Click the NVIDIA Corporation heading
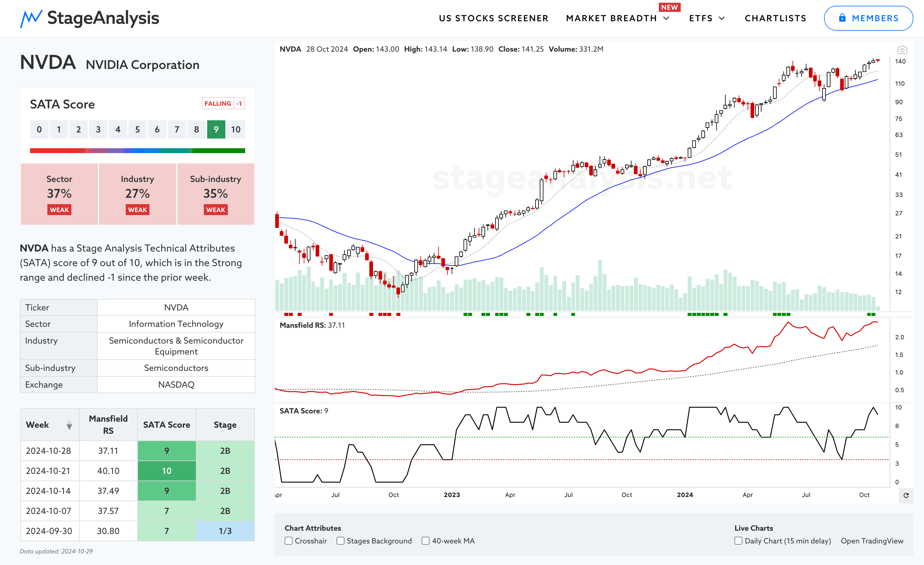924x565 pixels. point(142,65)
